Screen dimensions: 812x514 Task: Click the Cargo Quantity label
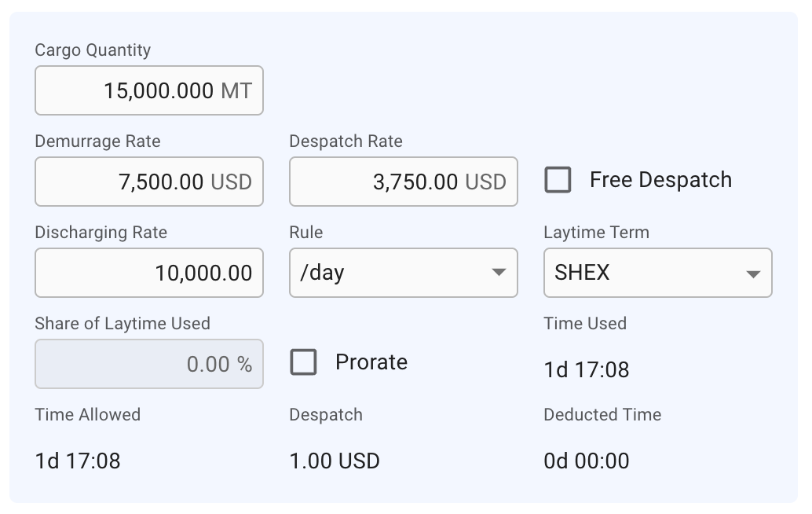93,50
